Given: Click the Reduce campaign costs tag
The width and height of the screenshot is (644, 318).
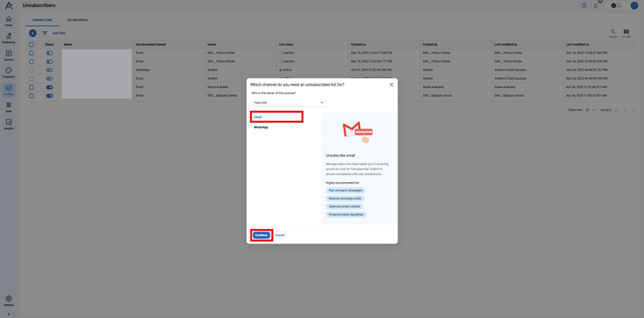Looking at the screenshot, I should pos(345,198).
